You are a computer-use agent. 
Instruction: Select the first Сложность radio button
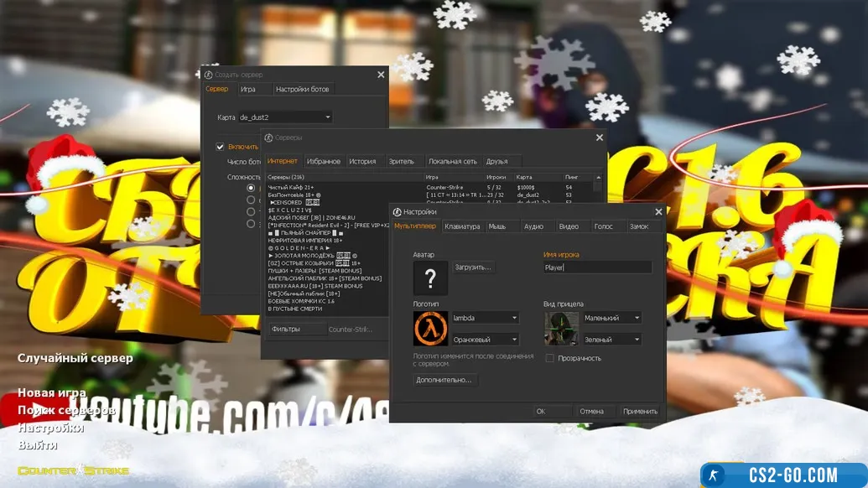click(251, 188)
